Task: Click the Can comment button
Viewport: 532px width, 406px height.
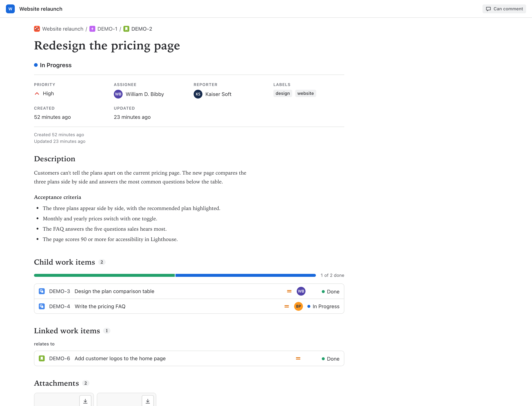Action: (504, 9)
